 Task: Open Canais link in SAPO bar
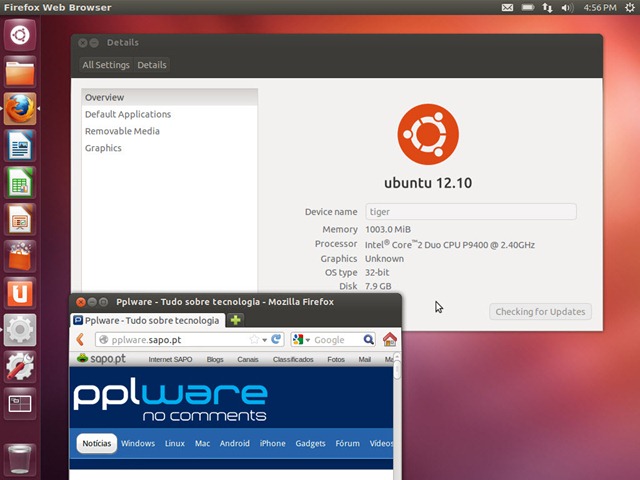[248, 359]
